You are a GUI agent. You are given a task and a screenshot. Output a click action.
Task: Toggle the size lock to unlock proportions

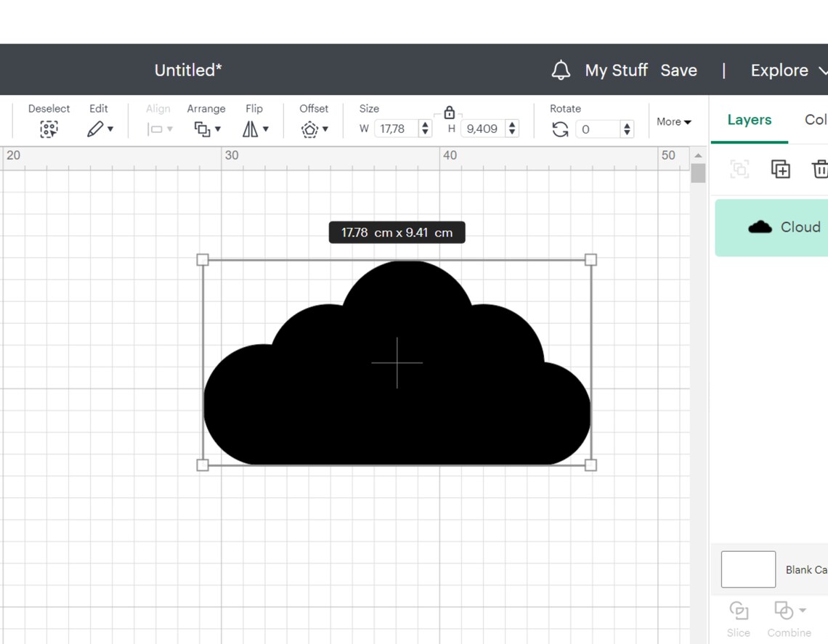point(449,113)
